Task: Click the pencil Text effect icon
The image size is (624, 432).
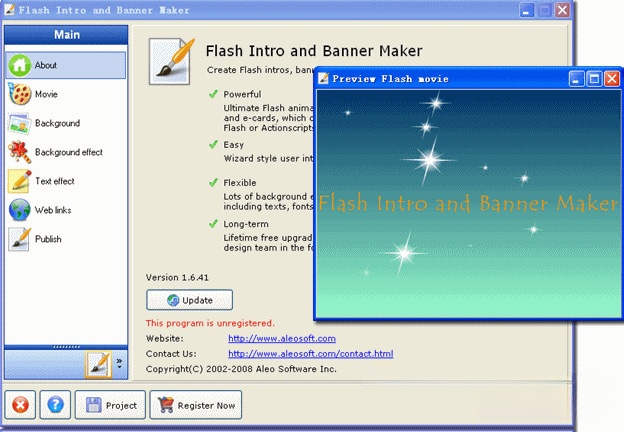Action: (x=19, y=181)
